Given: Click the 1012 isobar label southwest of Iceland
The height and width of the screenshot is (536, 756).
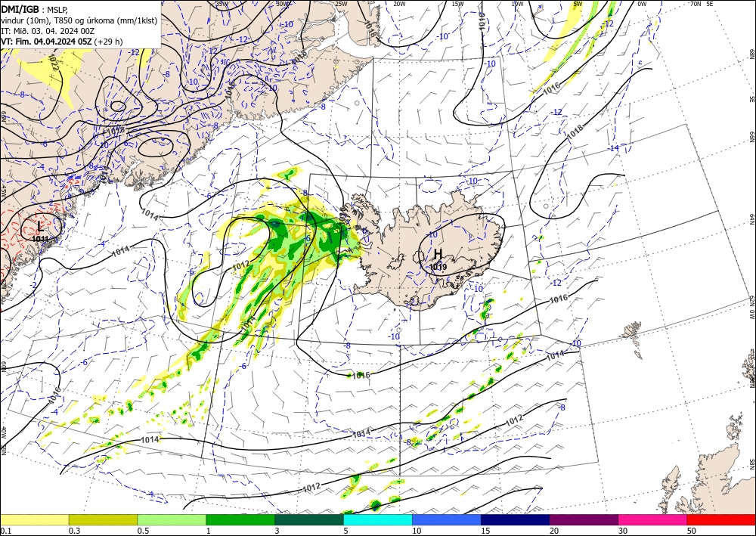Looking at the screenshot, I should click(x=240, y=266).
